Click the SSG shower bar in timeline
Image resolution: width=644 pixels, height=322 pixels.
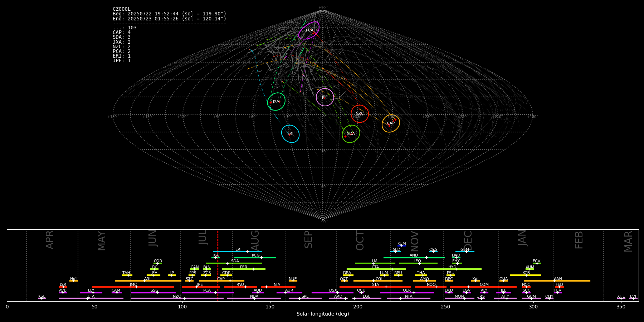(153, 293)
